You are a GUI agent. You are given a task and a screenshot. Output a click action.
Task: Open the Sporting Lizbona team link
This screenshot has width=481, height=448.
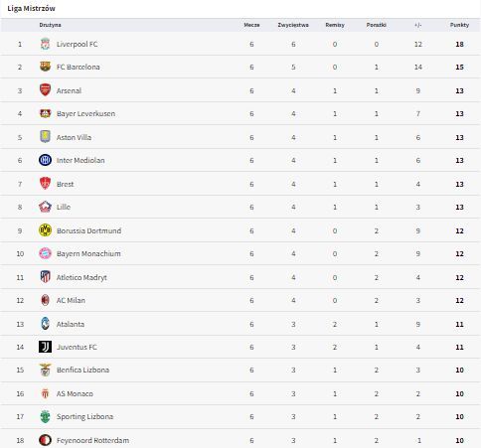[x=84, y=416]
